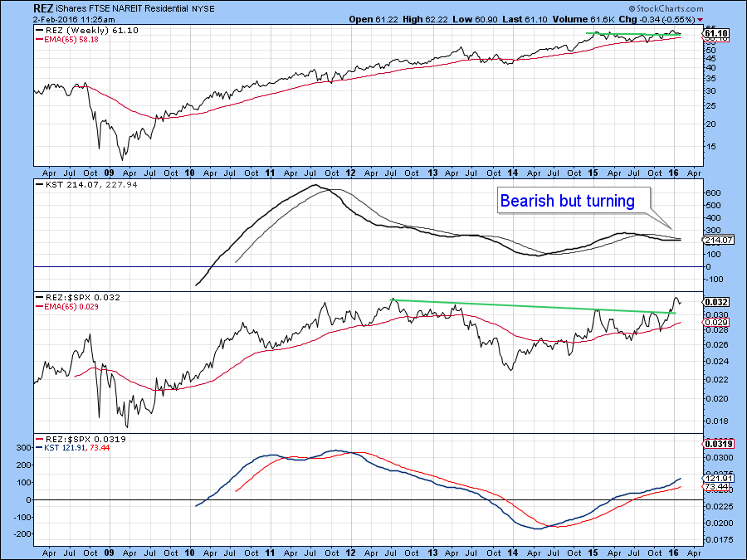Screen dimensions: 747x560
Task: Click the Last 61.10 header value
Action: tap(525, 20)
